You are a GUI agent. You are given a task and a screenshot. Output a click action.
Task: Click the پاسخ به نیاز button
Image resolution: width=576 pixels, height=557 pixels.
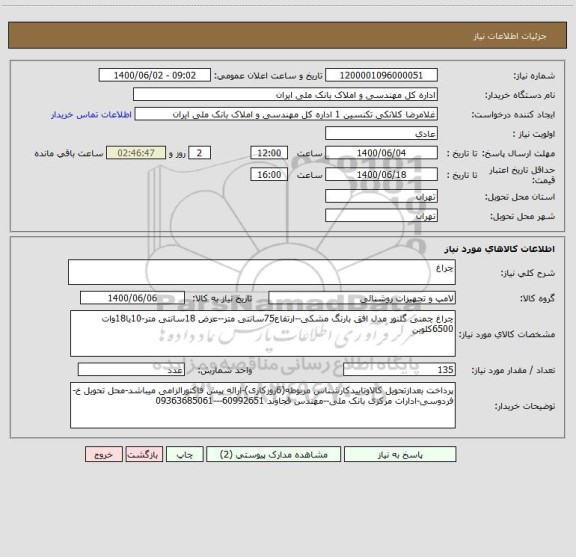tap(400, 454)
